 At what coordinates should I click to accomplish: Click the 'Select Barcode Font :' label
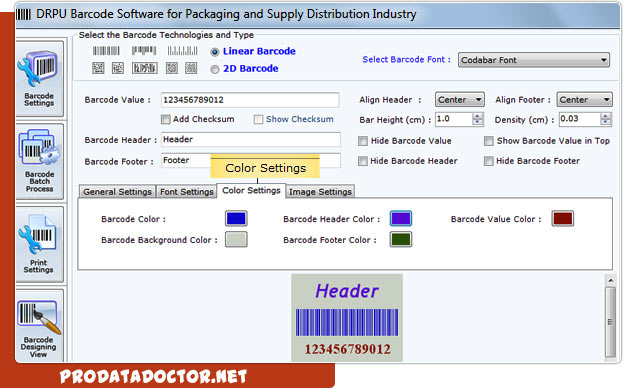point(406,60)
